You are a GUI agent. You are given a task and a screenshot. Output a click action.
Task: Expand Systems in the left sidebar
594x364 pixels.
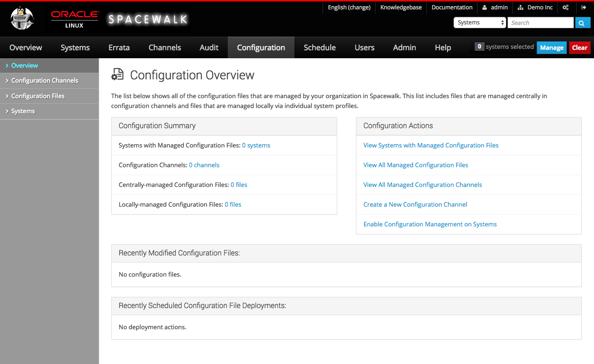(49, 111)
